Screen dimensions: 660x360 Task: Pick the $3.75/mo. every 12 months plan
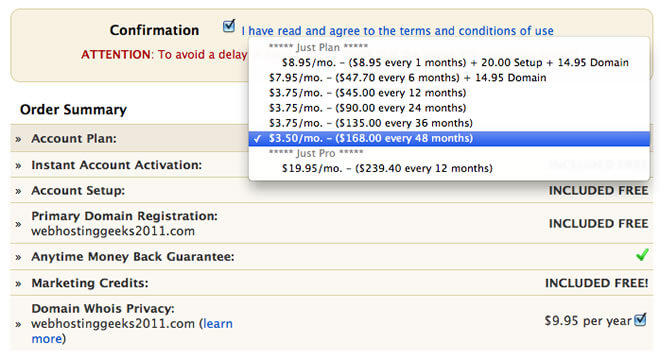pos(449,93)
